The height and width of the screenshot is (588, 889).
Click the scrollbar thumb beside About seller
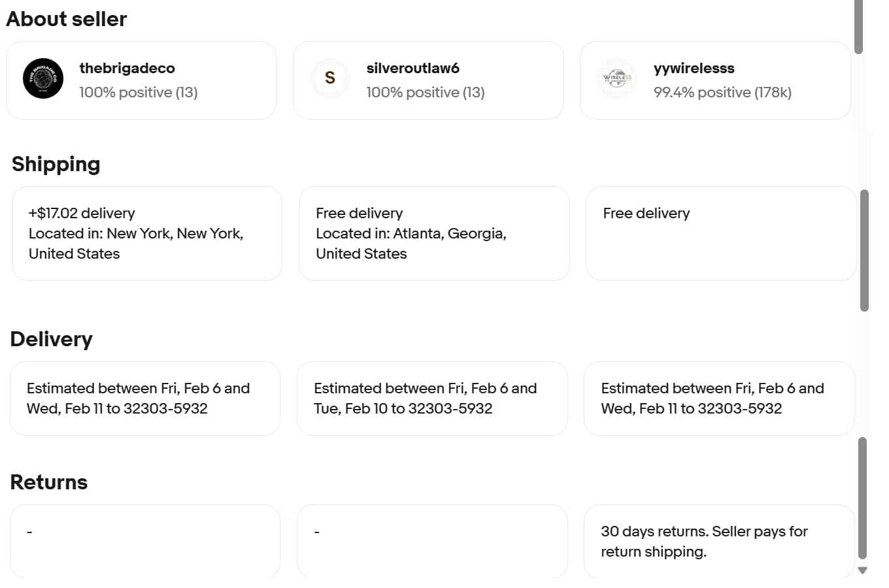pyautogui.click(x=859, y=26)
